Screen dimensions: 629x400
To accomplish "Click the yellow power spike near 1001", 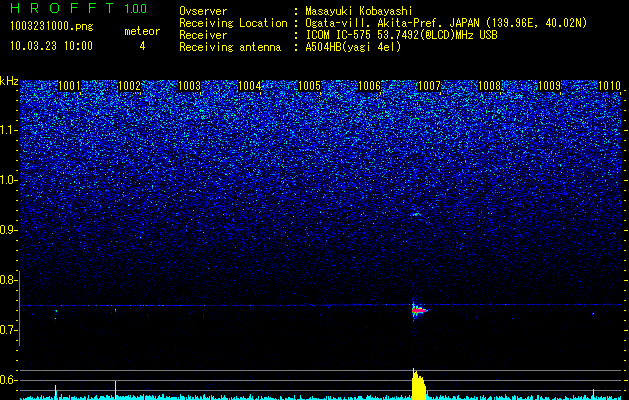I will (x=56, y=390).
